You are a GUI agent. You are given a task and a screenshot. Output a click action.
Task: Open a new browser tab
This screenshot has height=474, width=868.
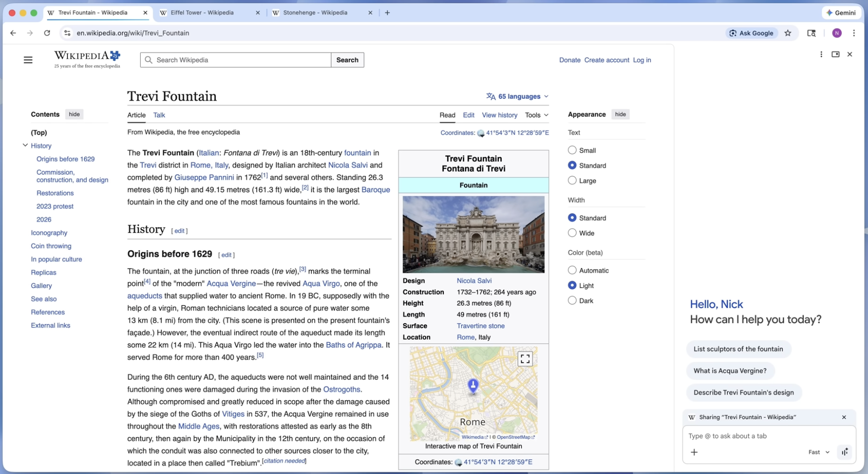click(387, 13)
